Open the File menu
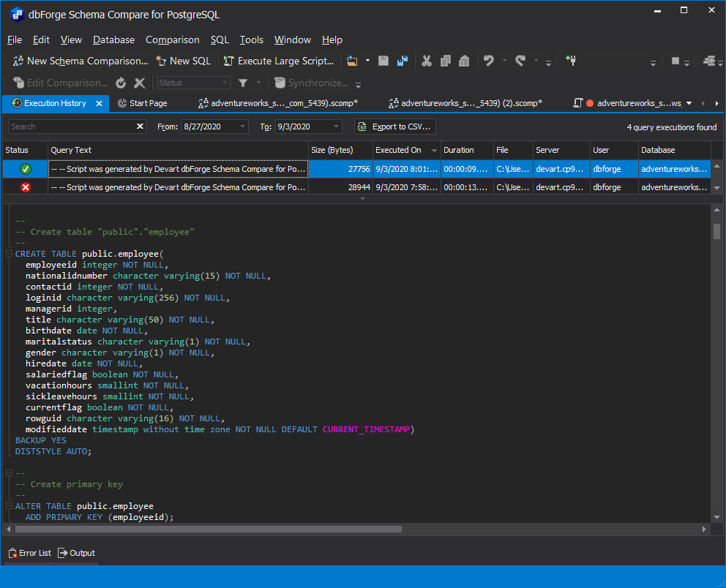This screenshot has height=588, width=726. click(x=15, y=39)
